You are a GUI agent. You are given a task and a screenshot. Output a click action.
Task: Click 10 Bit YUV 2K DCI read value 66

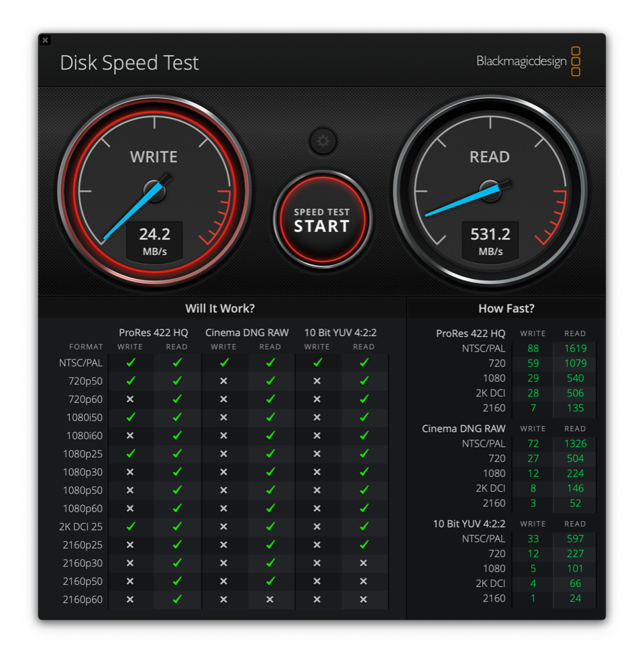click(x=575, y=583)
